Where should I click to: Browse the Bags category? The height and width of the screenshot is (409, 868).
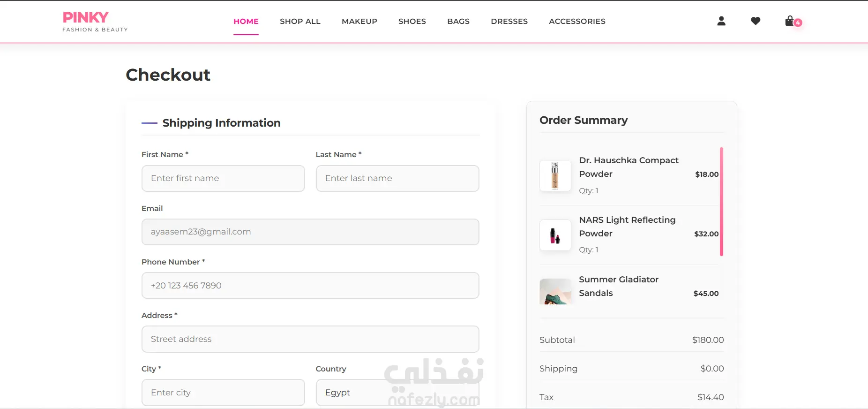[x=458, y=22]
